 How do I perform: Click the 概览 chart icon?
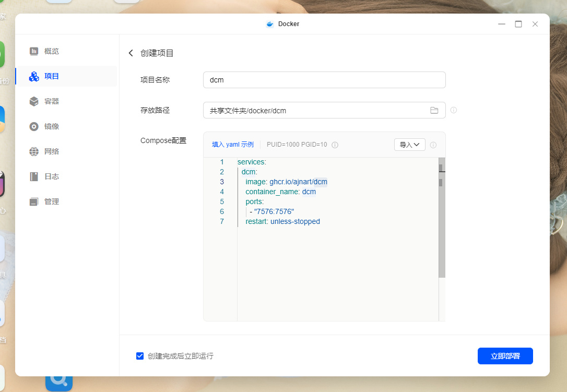pos(34,51)
